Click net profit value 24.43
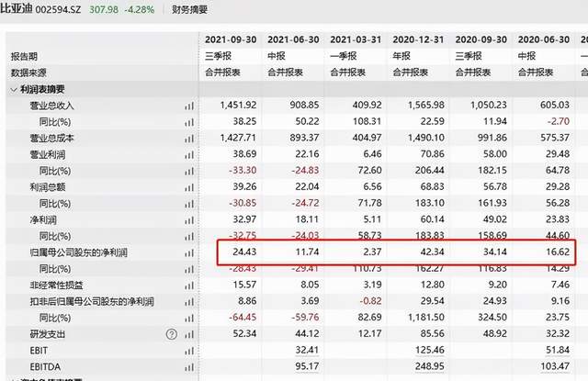The height and width of the screenshot is (381, 588). (244, 252)
